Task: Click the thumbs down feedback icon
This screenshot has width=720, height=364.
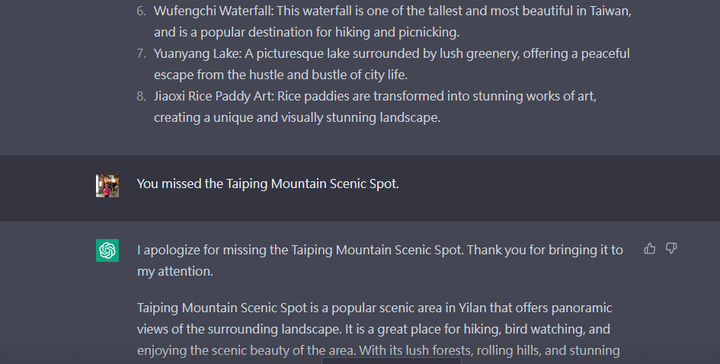Action: [671, 249]
